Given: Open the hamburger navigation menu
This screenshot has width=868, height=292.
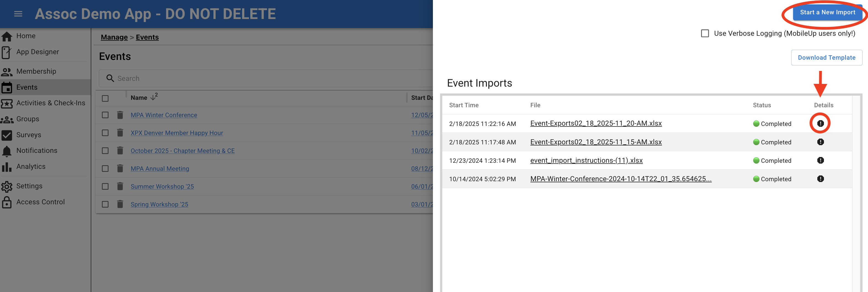Looking at the screenshot, I should [18, 14].
